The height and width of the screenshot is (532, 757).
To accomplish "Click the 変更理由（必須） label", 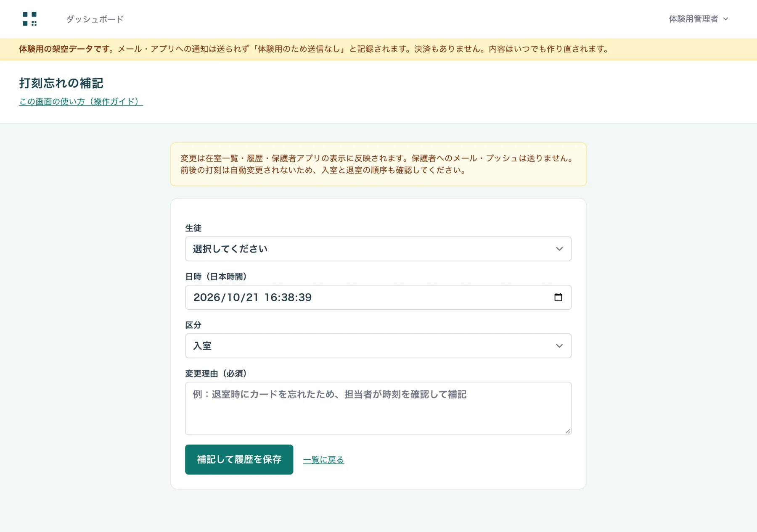I will click(x=216, y=373).
